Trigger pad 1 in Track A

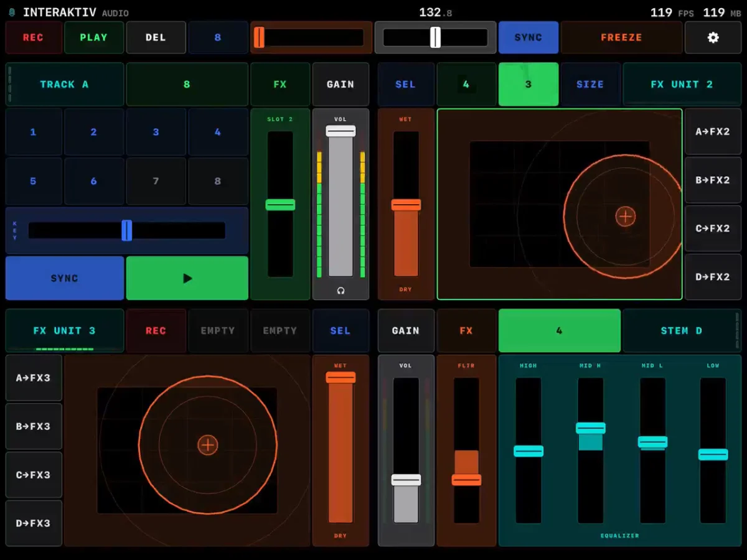click(x=34, y=132)
